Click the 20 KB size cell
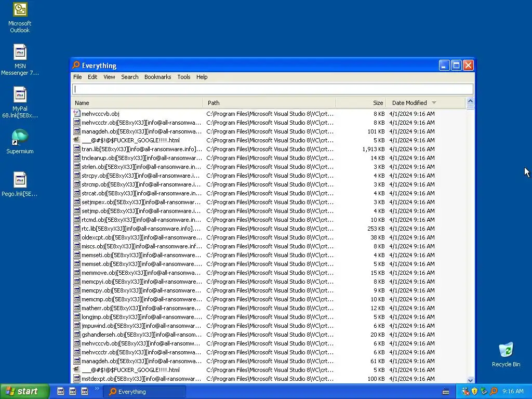 [x=377, y=334]
